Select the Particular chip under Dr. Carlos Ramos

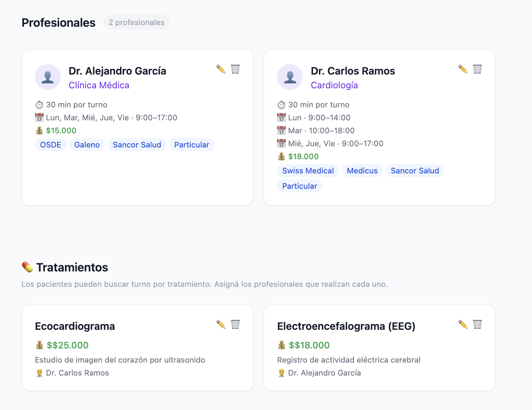pyautogui.click(x=300, y=186)
